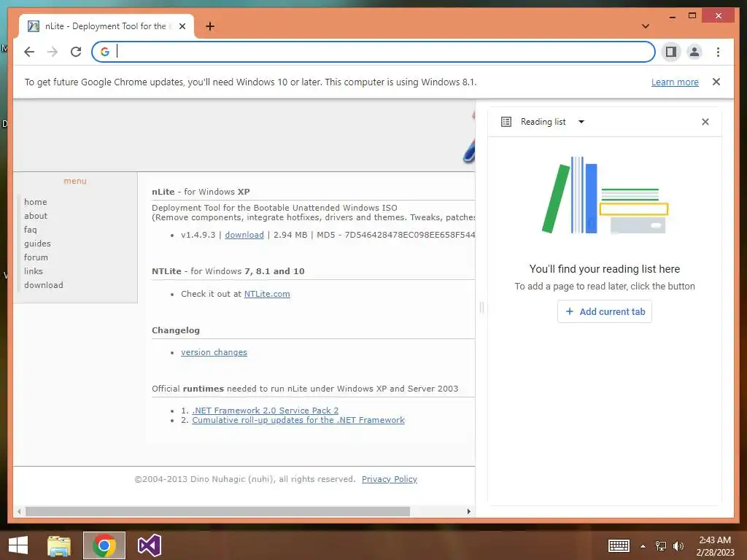Screen dimensions: 747x560
Task: Open the tab search chevron
Action: coord(646,26)
